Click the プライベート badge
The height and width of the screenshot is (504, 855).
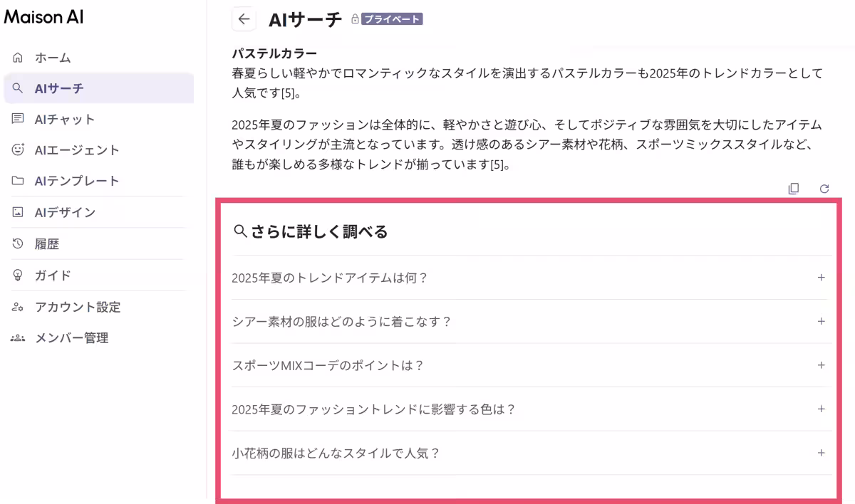point(393,20)
